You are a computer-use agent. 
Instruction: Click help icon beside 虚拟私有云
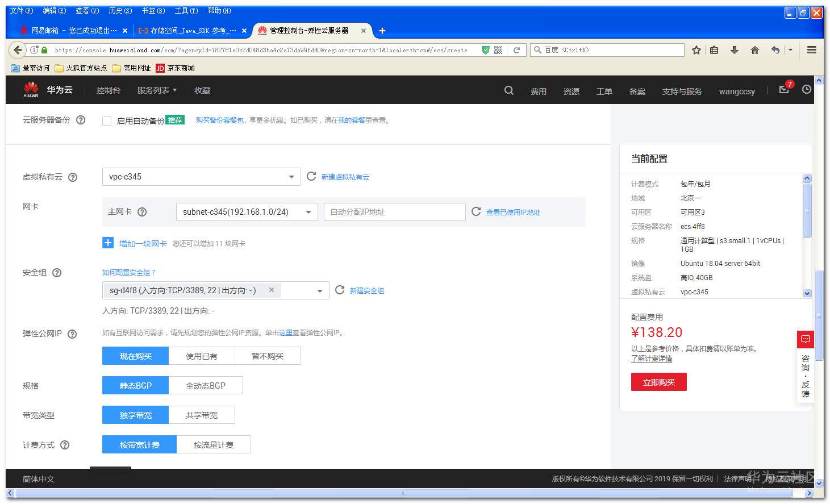tap(73, 177)
